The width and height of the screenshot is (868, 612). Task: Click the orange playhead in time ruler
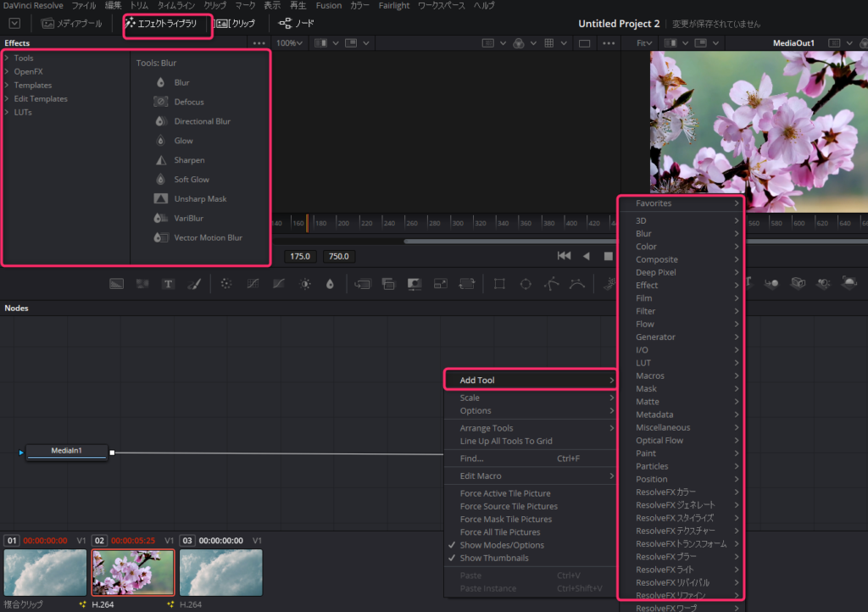pos(307,223)
